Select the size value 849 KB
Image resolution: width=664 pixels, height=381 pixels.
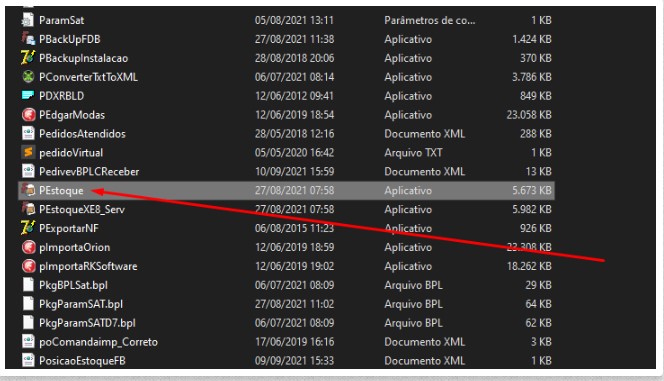(536, 96)
